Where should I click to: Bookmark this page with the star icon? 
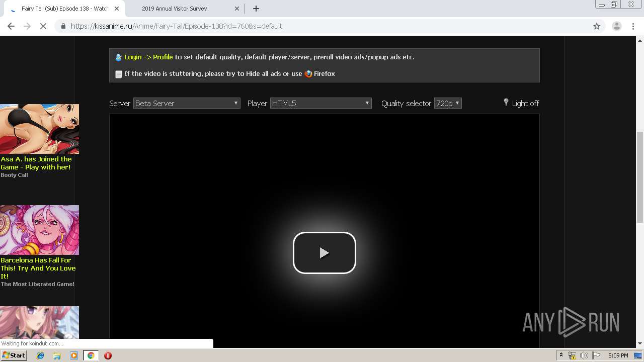(x=597, y=26)
